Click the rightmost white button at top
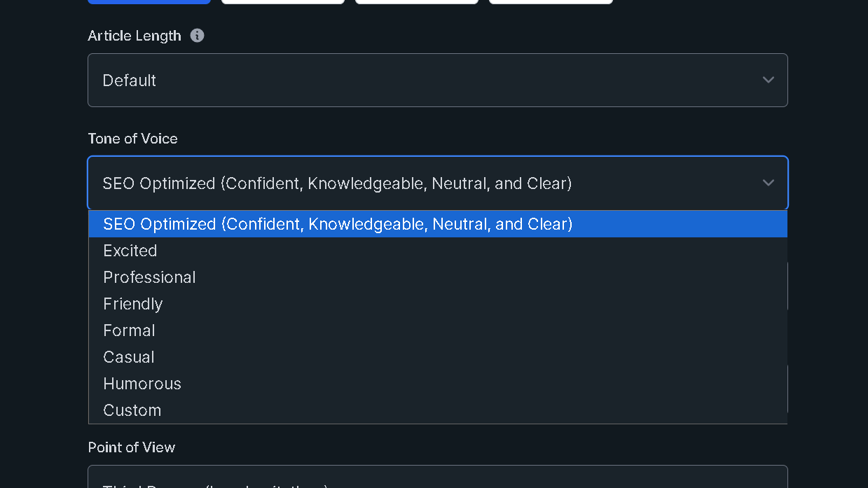Screen dimensions: 868x488 tap(551, 1)
